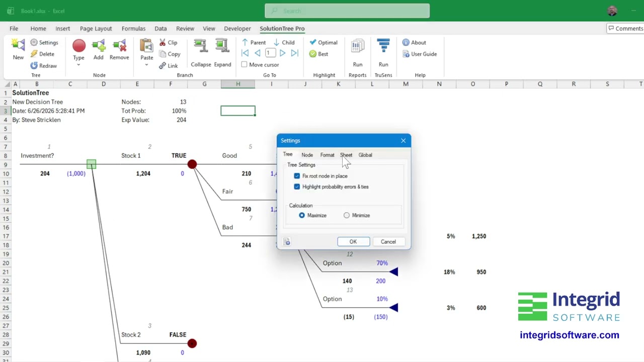The image size is (644, 362).
Task: Click the Search box in title bar
Action: [x=347, y=11]
